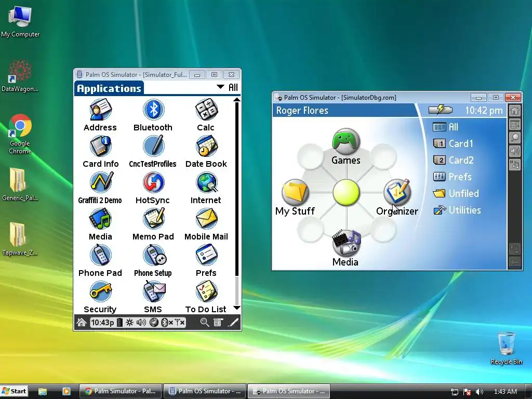Open the Date Book app
Screen dimensions: 532x399
pos(206,152)
